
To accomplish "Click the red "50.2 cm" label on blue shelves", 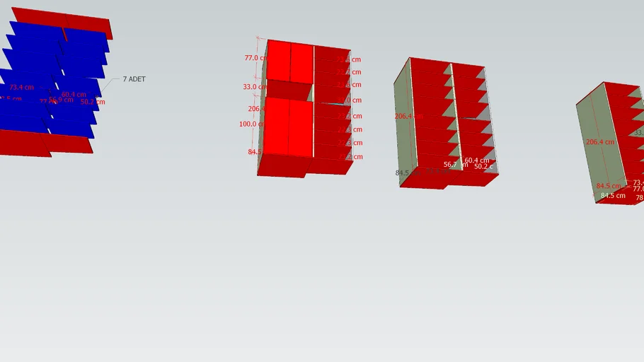I will (93, 102).
